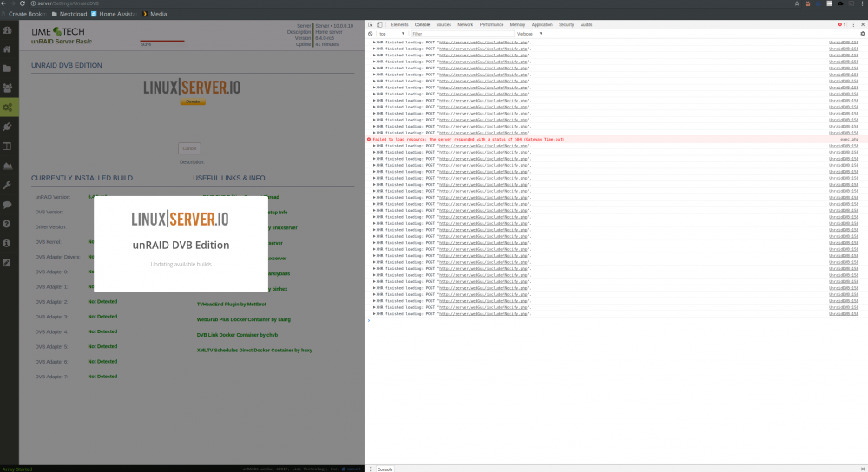Screen dimensions: 868x472
Task: Expand the last XHR finished loading entry
Action: tap(374, 314)
